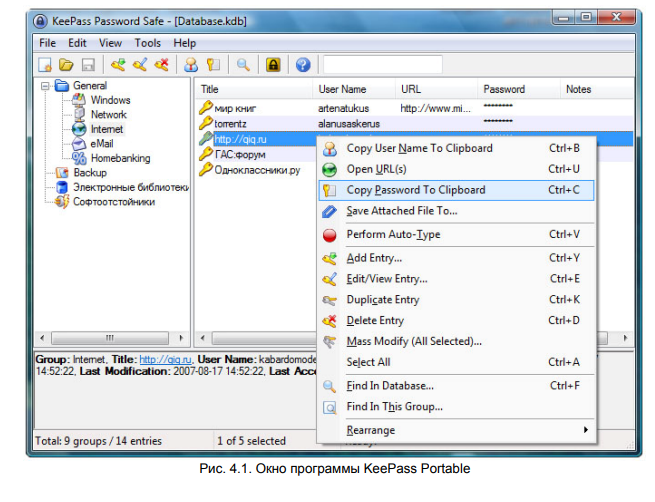The width and height of the screenshot is (655, 502).
Task: Lock the workspace with the padlock icon
Action: point(273,65)
